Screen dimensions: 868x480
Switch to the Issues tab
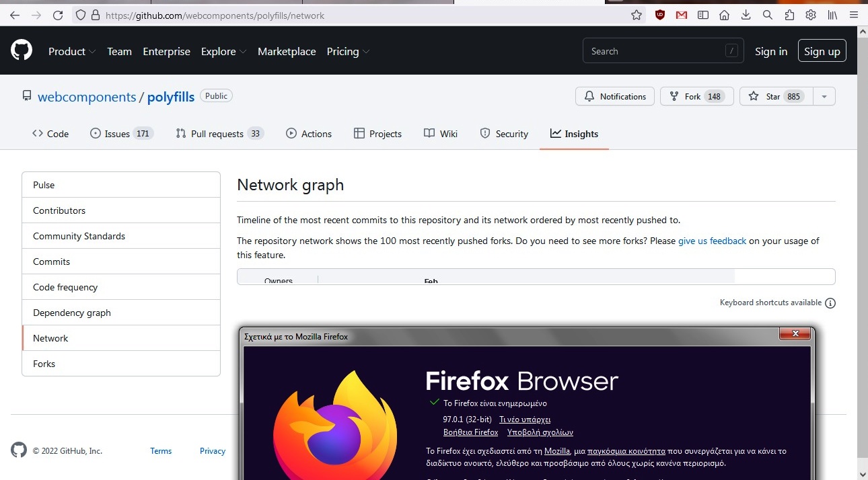click(x=122, y=134)
